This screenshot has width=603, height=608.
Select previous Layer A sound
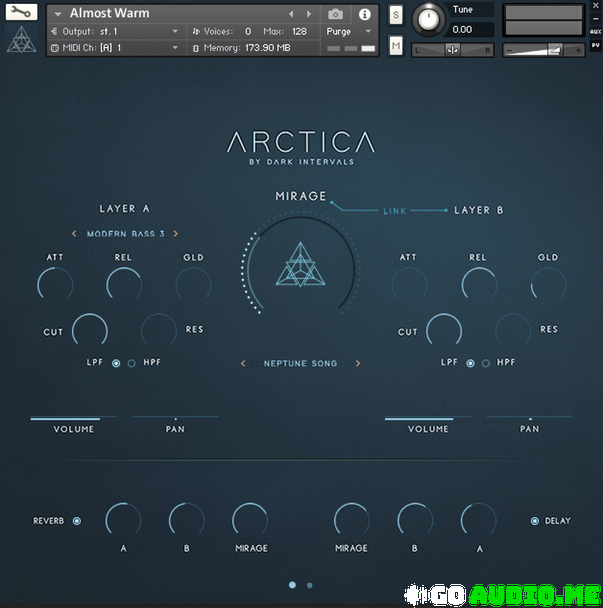coord(74,233)
